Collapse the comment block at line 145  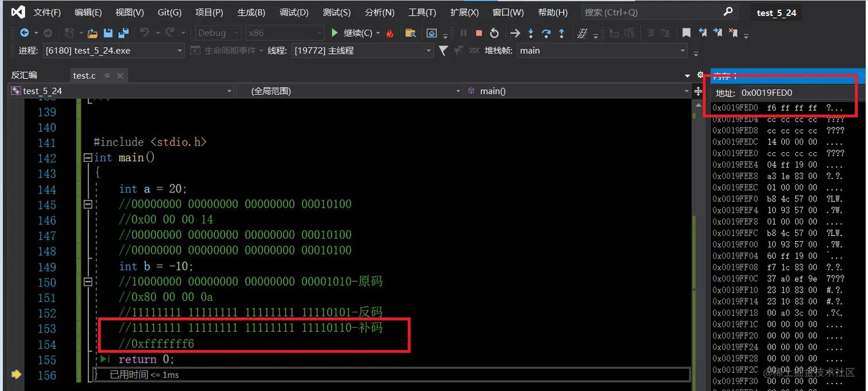point(88,204)
